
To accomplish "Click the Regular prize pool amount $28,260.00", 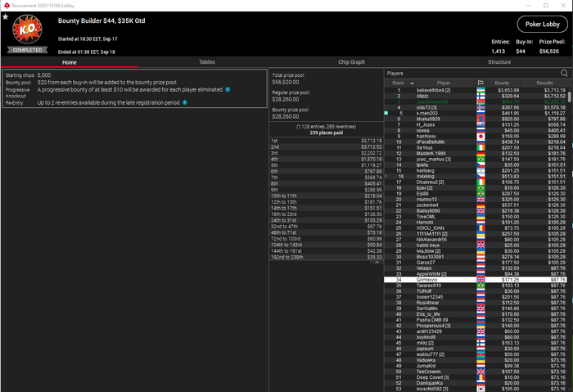I will click(x=286, y=99).
